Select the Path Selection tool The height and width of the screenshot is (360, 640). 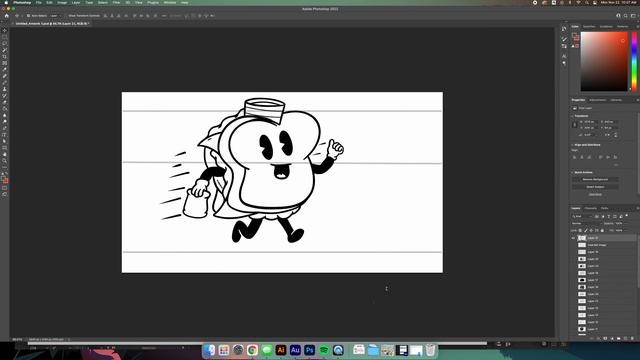point(4,141)
